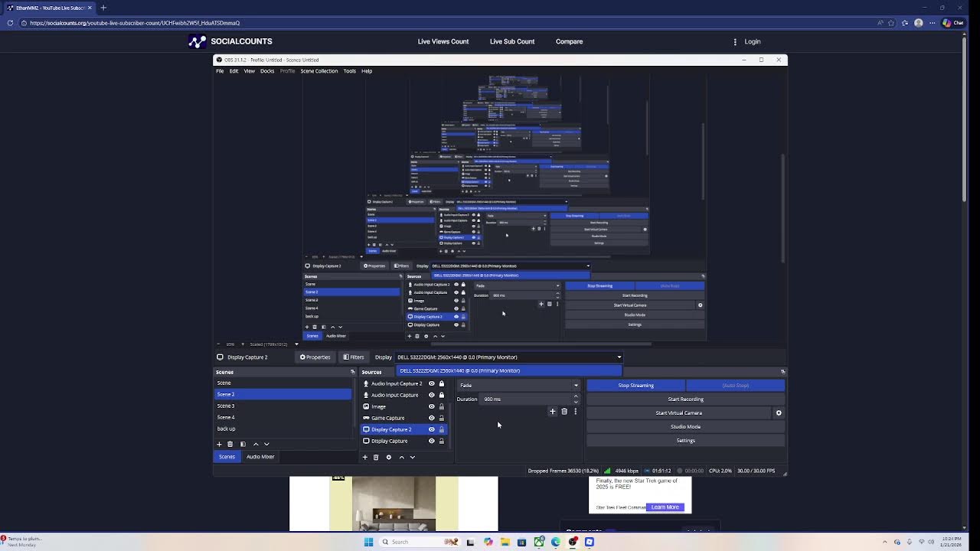Add a new source with the plus icon
980x551 pixels.
(364, 457)
